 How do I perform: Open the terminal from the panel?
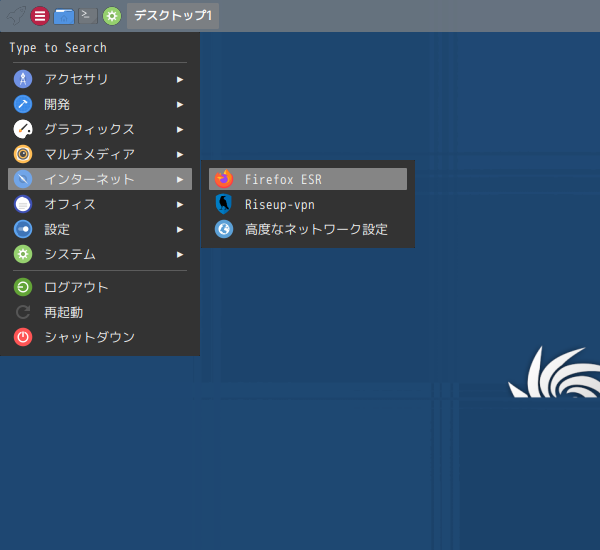point(88,16)
